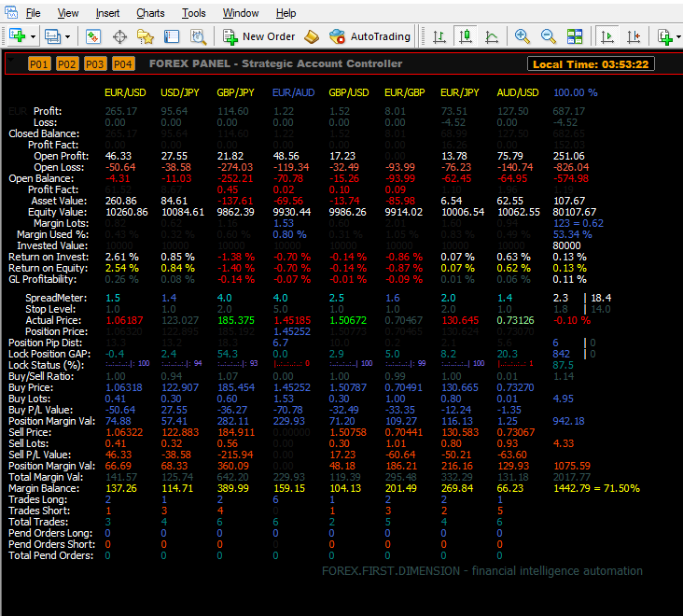This screenshot has height=616, width=683.
Task: Select the P01 panel button
Action: pos(39,64)
